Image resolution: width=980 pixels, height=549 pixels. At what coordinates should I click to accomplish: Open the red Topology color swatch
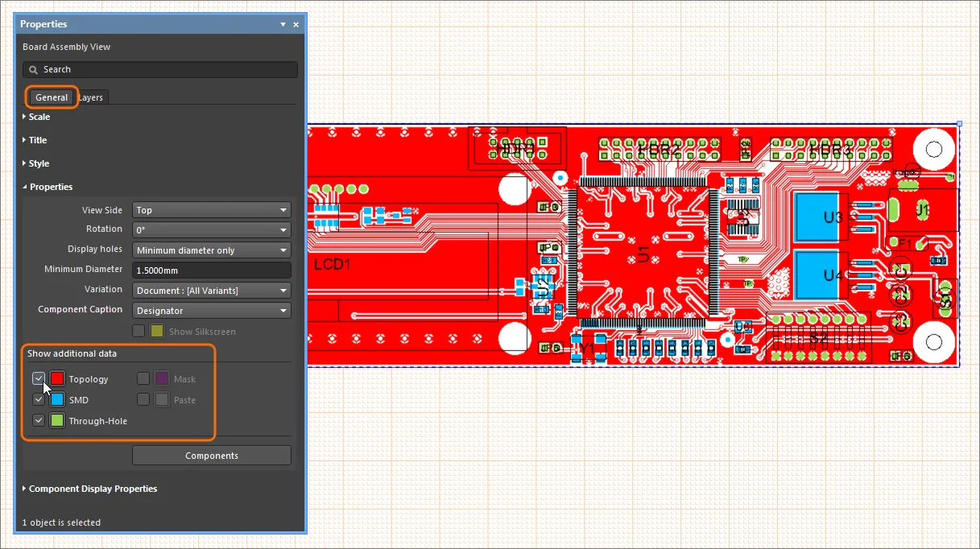57,378
